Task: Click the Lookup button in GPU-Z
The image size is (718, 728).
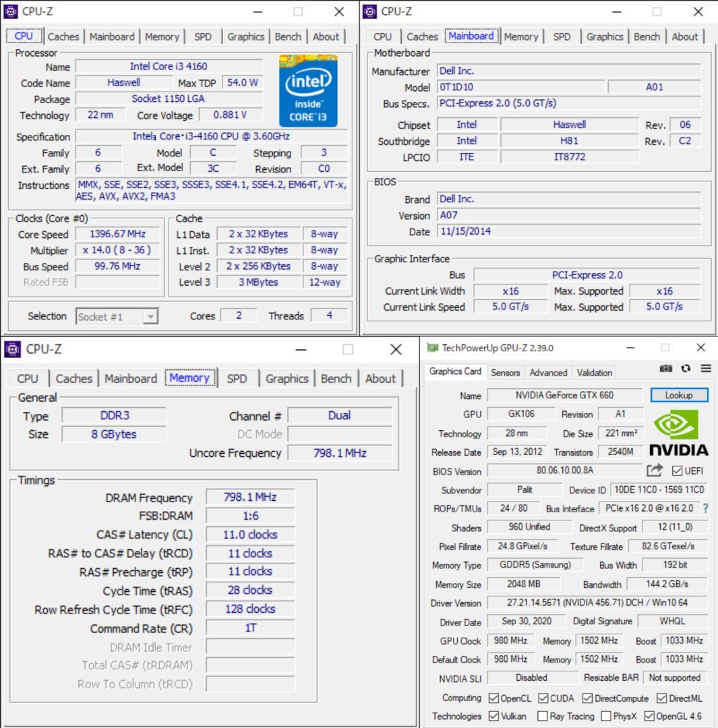Action: click(679, 395)
